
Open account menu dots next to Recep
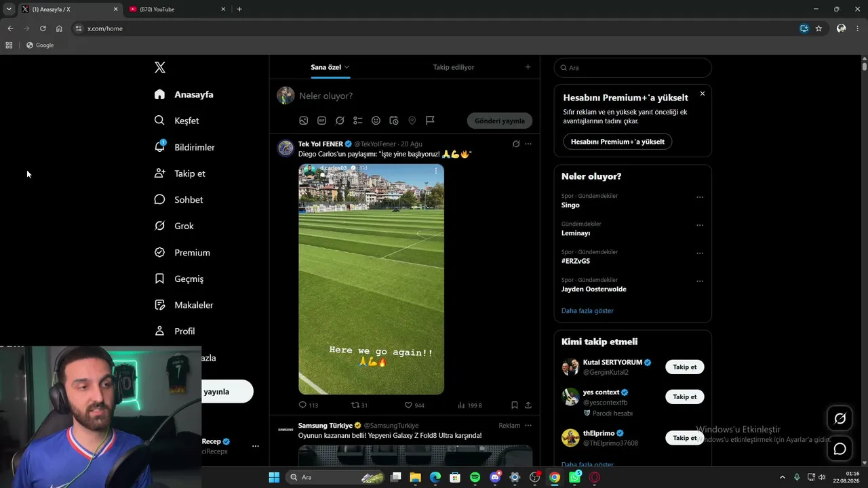(x=256, y=446)
